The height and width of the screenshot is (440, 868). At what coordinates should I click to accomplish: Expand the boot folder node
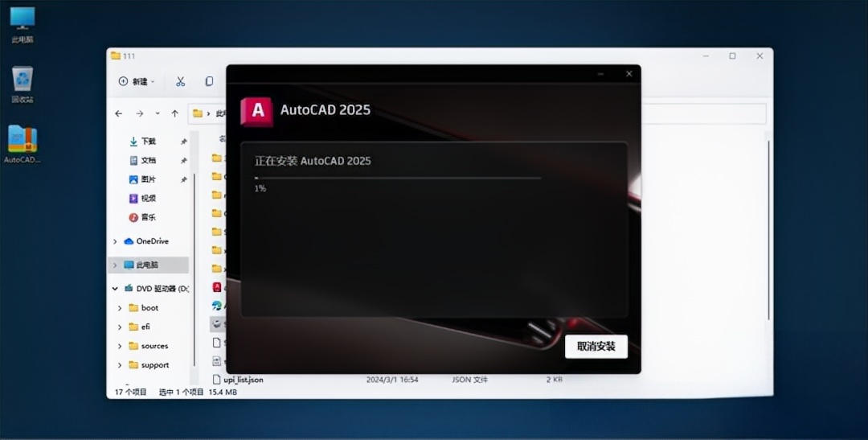[x=120, y=308]
